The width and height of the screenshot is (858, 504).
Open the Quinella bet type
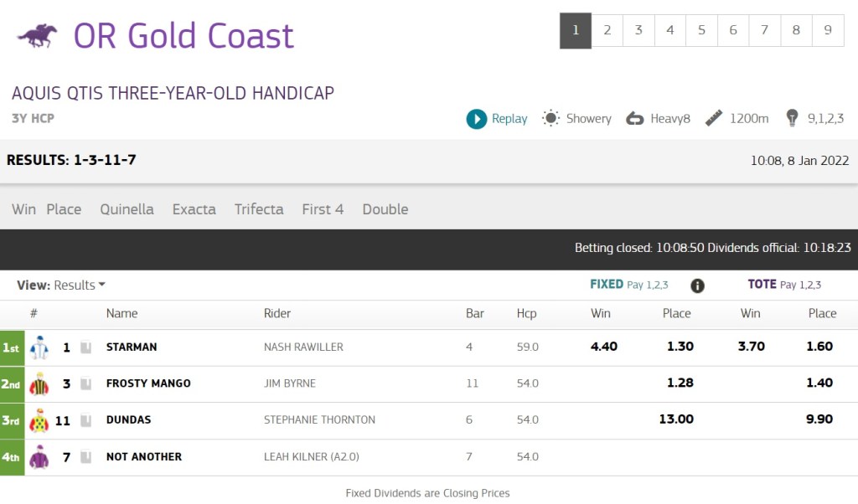127,209
